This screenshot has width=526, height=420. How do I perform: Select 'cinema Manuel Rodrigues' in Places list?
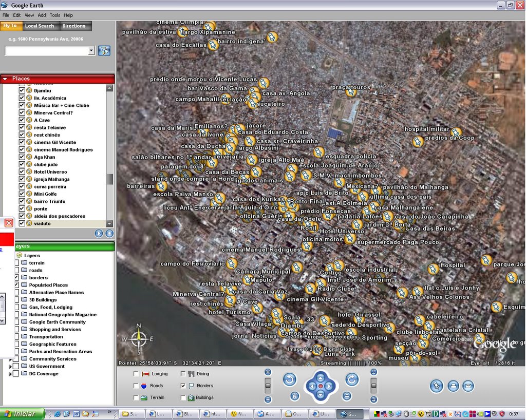click(x=63, y=149)
